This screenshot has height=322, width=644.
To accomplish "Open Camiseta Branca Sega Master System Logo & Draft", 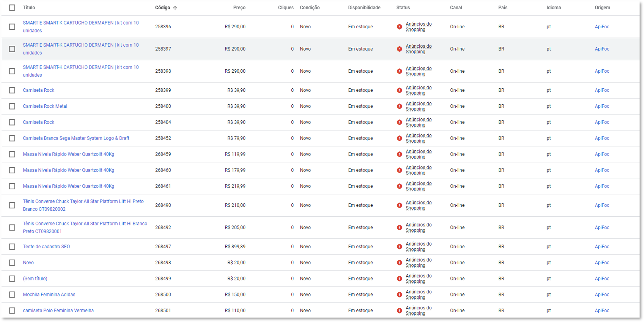I will (x=76, y=138).
